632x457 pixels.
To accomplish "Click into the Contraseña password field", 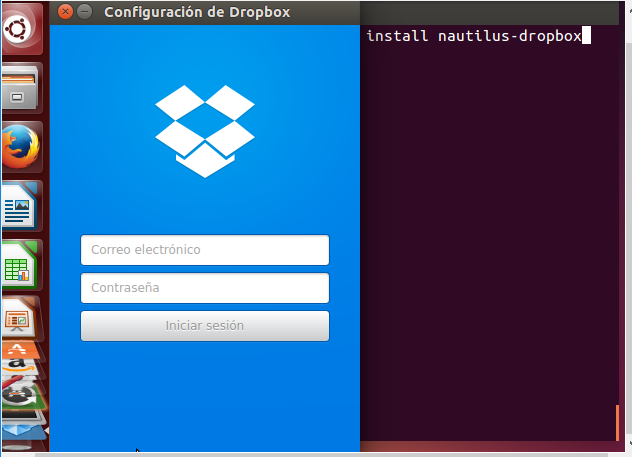I will click(205, 288).
